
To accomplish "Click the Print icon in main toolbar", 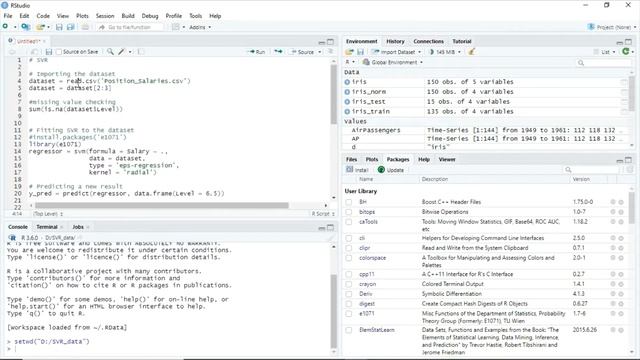I will (85, 27).
